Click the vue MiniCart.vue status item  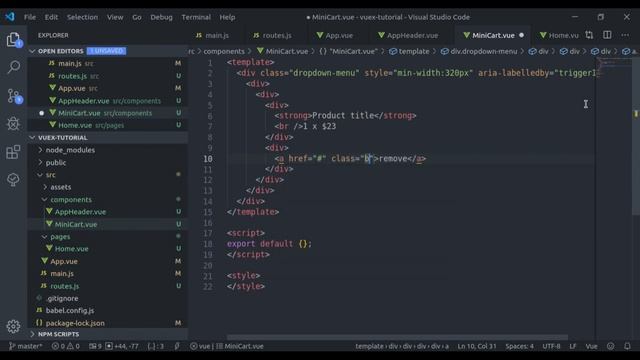tap(227, 346)
